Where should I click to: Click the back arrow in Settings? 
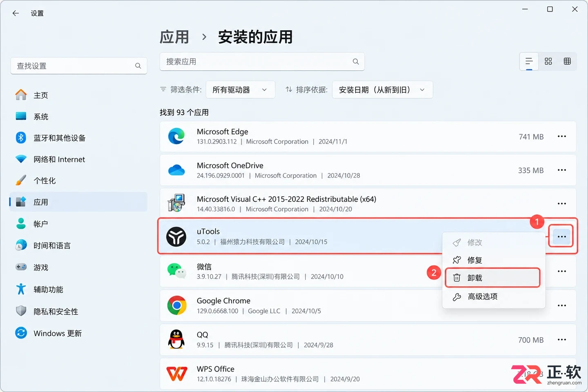tap(16, 13)
